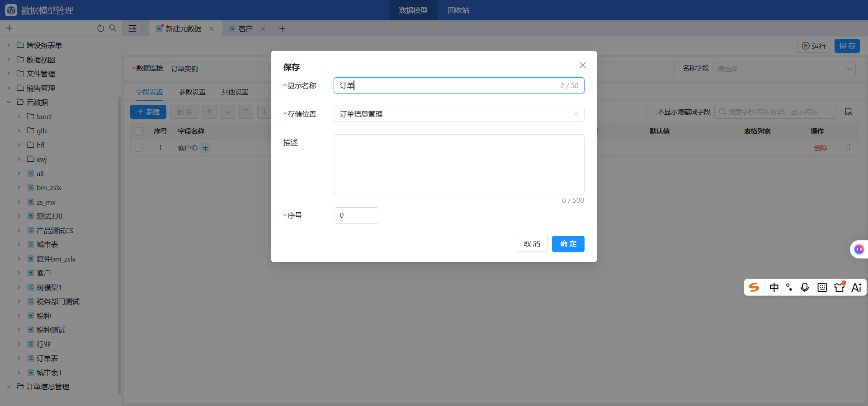Click the AI icon on IME bar

coord(857,287)
